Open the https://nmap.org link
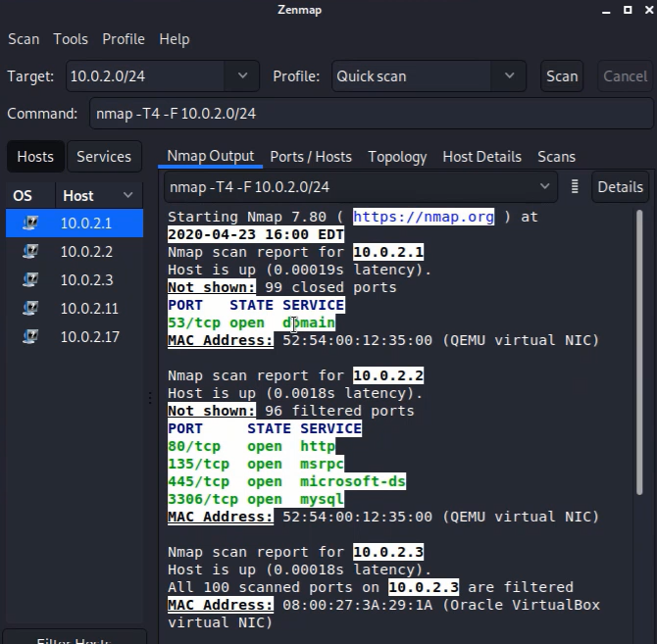This screenshot has height=644, width=657. click(x=424, y=217)
